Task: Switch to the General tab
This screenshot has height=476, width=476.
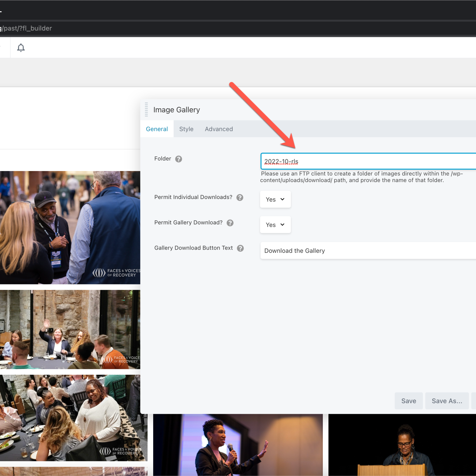Action: [x=157, y=129]
